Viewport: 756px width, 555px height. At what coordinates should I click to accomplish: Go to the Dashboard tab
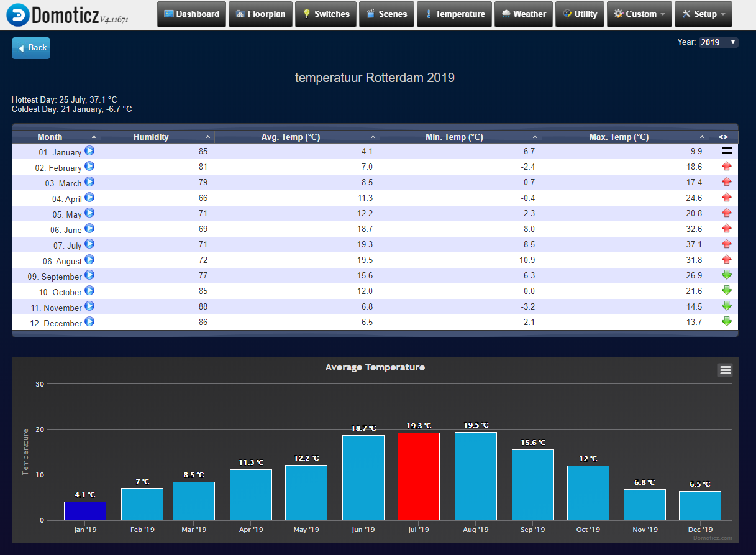(191, 14)
